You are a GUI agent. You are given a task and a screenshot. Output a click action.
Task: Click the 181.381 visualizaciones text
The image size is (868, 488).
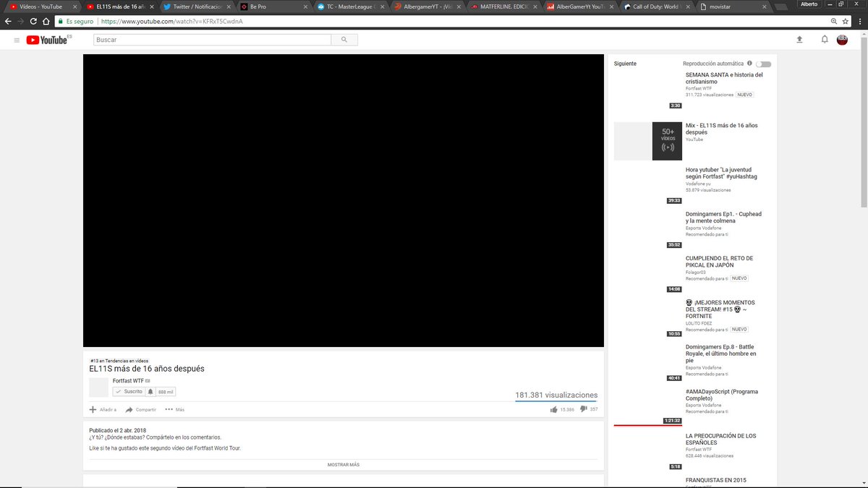tap(556, 395)
